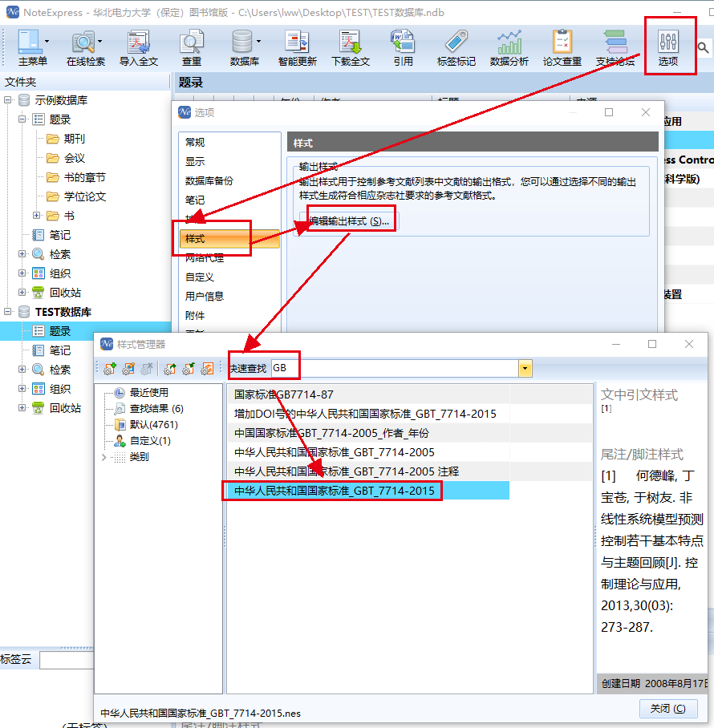The height and width of the screenshot is (728, 714).
Task: Select 最近使用 in style manager tree
Action: pos(148,393)
